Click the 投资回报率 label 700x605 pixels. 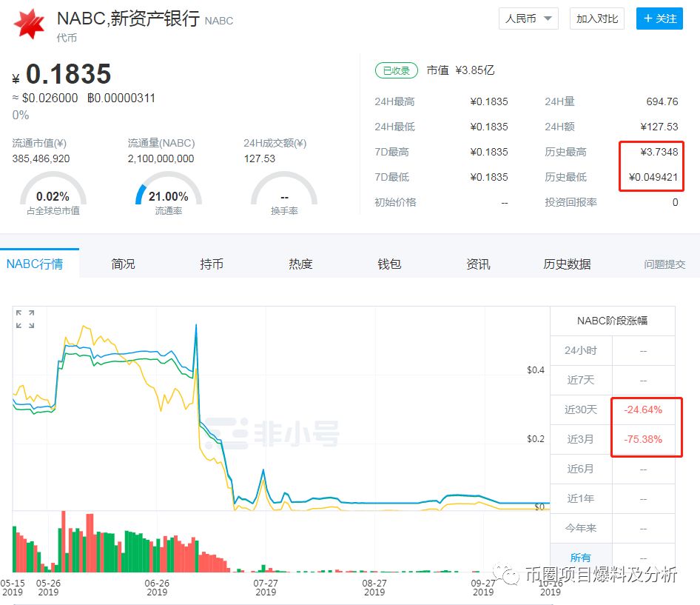(x=571, y=202)
